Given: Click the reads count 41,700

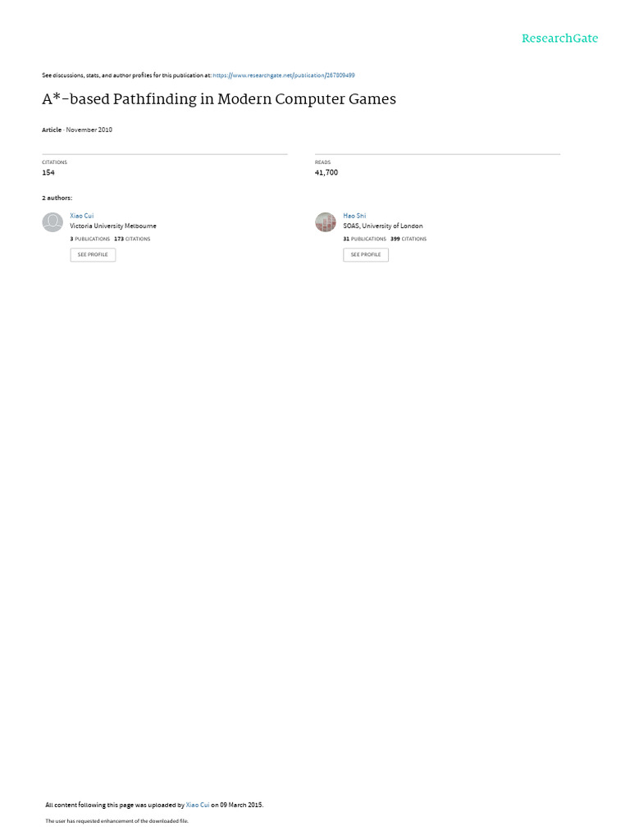Looking at the screenshot, I should click(326, 172).
